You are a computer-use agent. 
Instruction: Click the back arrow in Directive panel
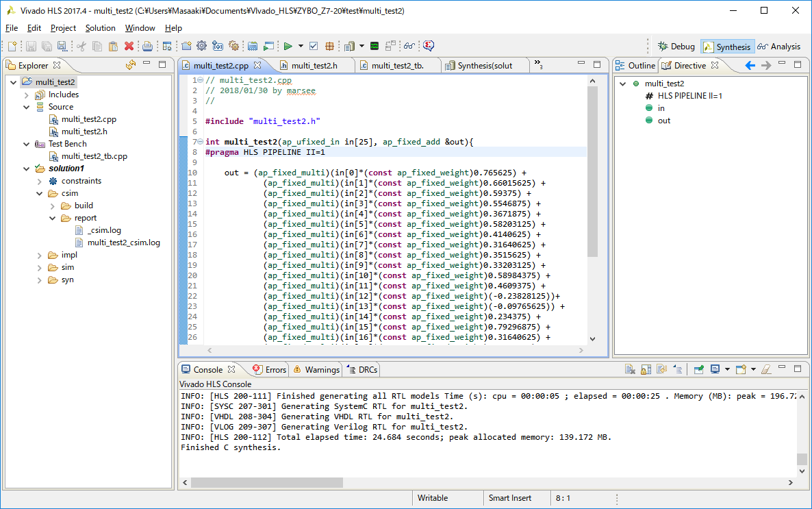point(750,65)
